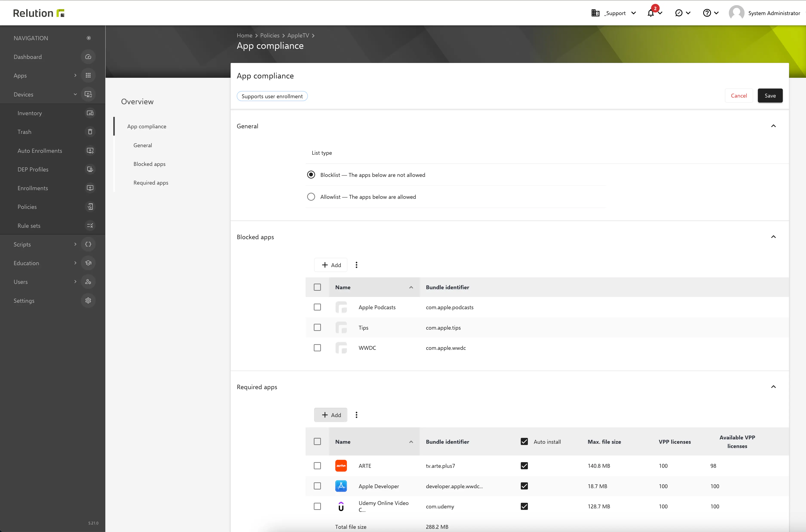Viewport: 806px width, 532px height.
Task: Uncheck Auto install for the ARTE app
Action: click(x=524, y=465)
